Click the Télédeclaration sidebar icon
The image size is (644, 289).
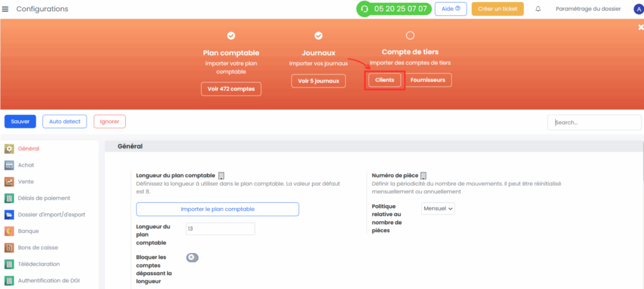(9, 264)
